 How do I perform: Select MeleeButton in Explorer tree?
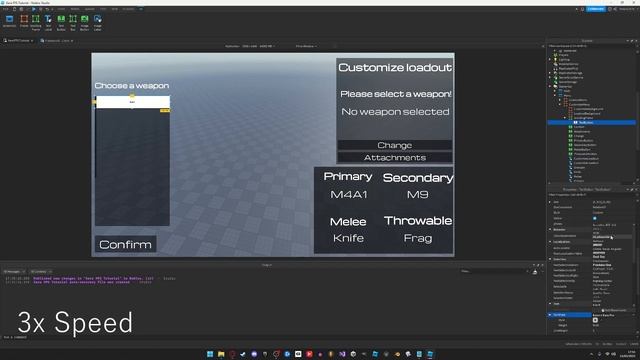[582, 149]
